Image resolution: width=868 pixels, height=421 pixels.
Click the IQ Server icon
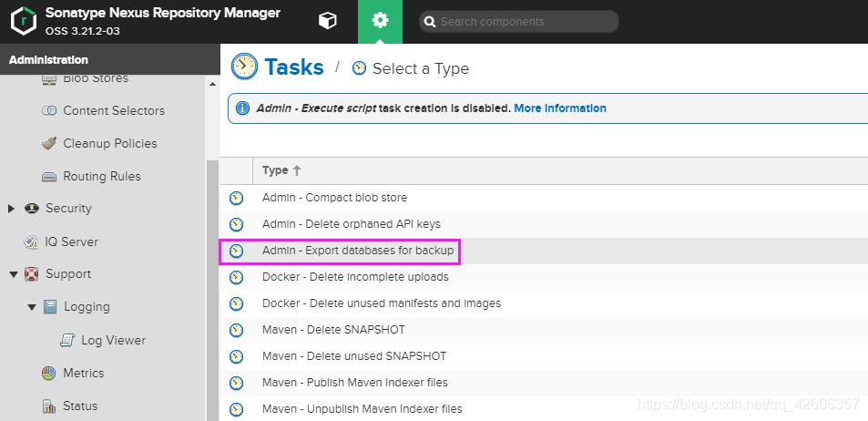pyautogui.click(x=31, y=242)
